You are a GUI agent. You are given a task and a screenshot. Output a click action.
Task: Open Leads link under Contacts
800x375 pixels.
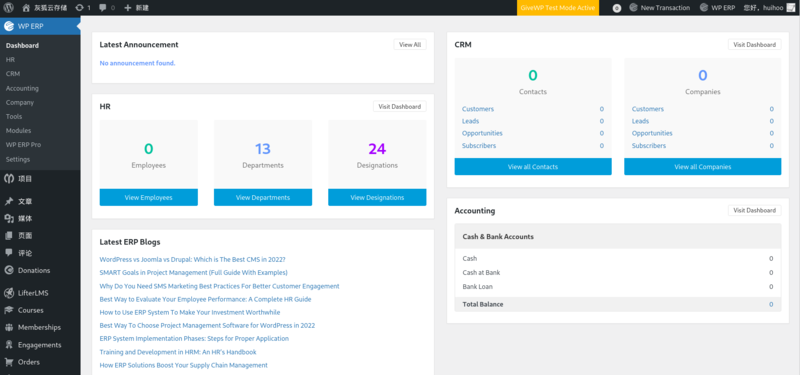[470, 121]
